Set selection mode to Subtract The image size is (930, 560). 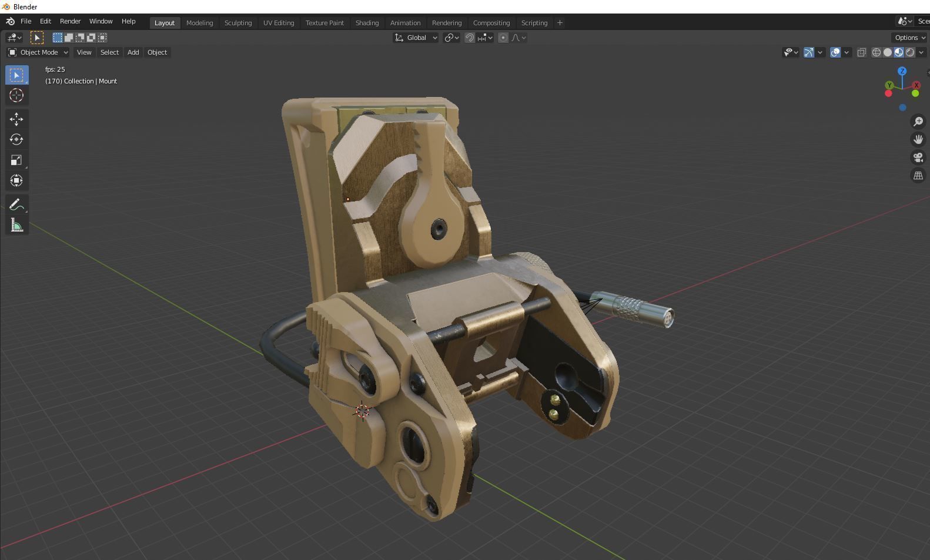pos(80,38)
